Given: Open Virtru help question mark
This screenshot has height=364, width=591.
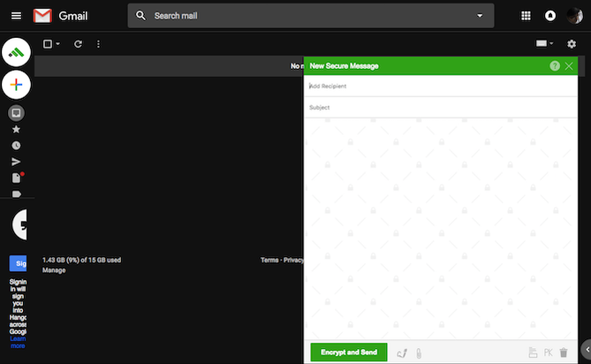Looking at the screenshot, I should point(555,66).
